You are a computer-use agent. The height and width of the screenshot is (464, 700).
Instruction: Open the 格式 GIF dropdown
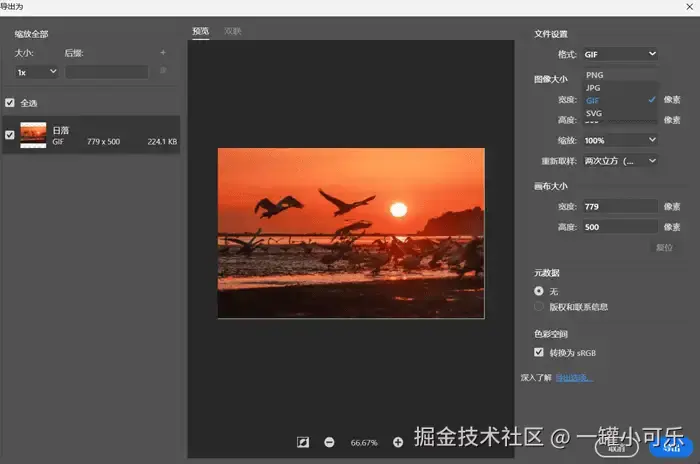pyautogui.click(x=620, y=54)
